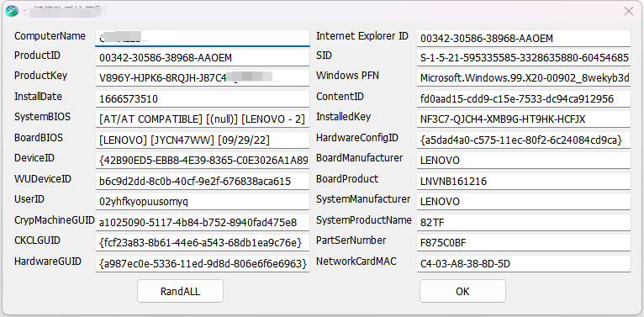This screenshot has height=317, width=644.
Task: Click the BoardManufacturer field showing LENOVO
Action: point(523,161)
